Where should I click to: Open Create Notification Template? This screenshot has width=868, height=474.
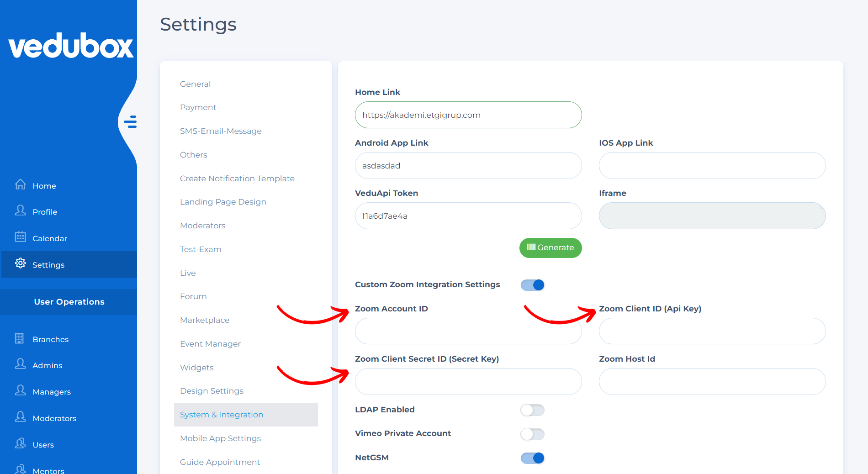[237, 179]
